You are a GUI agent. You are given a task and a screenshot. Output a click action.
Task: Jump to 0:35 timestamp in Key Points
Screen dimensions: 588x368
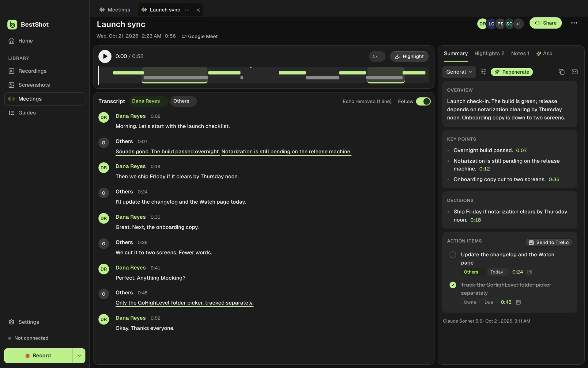[x=554, y=180]
